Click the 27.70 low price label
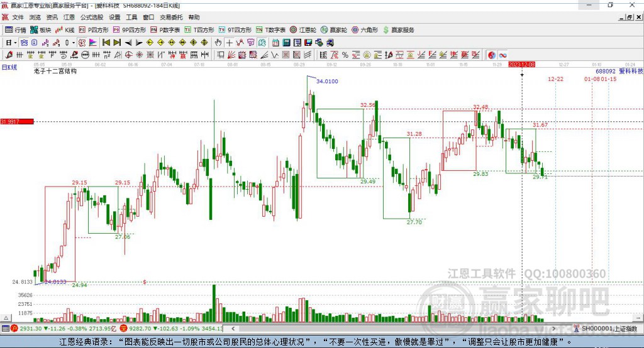This screenshot has height=348, width=644. click(414, 222)
